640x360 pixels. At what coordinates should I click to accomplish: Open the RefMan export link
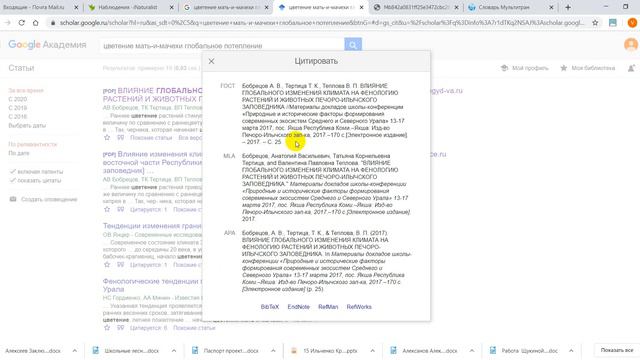pyautogui.click(x=328, y=307)
